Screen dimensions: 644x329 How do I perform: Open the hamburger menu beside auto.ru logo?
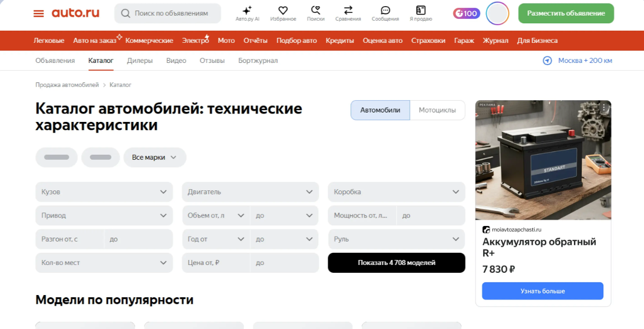38,12
